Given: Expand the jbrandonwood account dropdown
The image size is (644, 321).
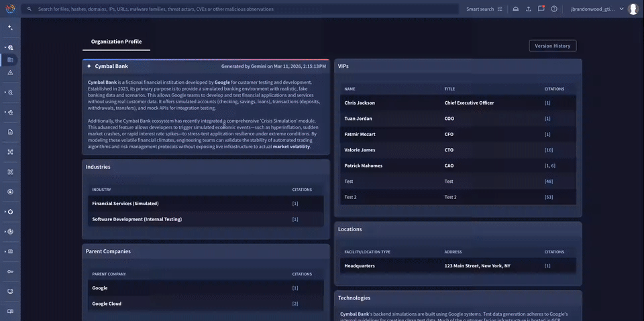Looking at the screenshot, I should 621,9.
